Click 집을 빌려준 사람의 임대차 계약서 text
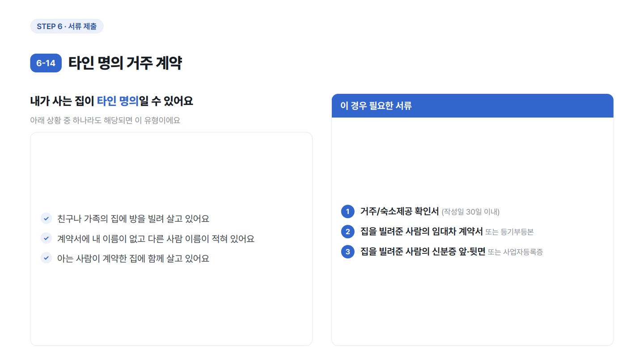Viewport: 644px width, 362px height. click(x=421, y=232)
